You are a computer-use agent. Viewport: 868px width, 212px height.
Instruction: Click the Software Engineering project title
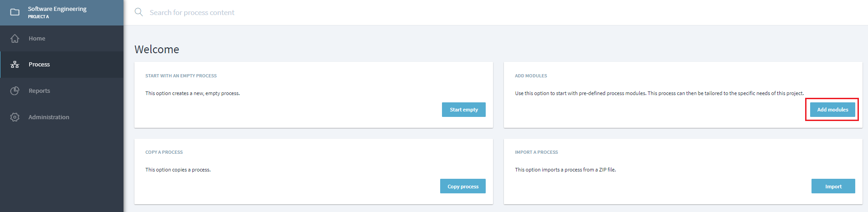point(57,9)
